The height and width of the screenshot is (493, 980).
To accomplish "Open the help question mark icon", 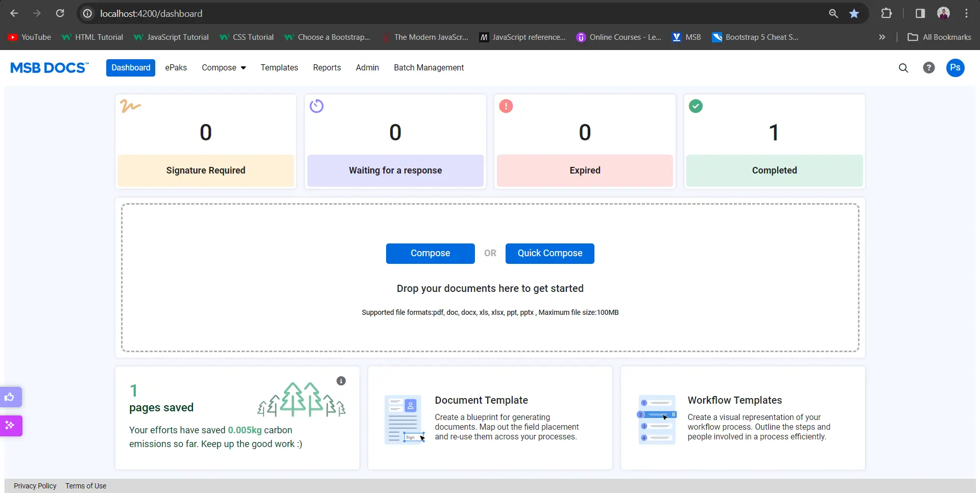I will [928, 68].
